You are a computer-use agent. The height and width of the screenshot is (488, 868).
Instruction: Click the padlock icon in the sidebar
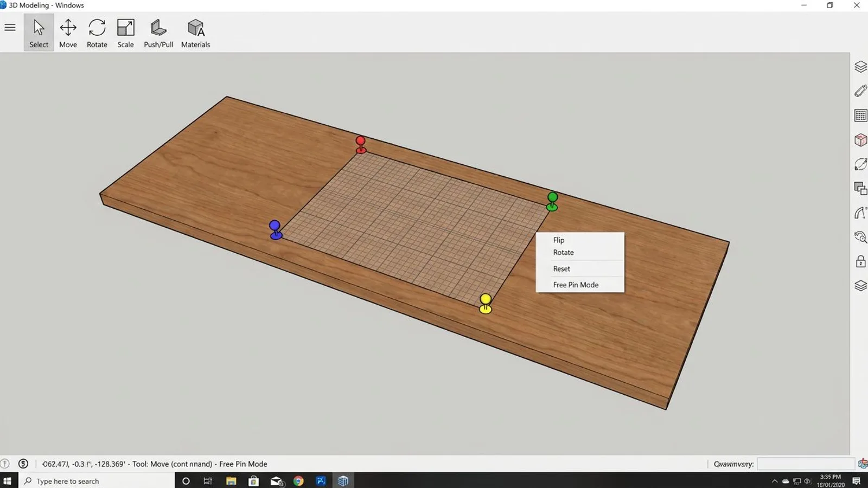860,261
